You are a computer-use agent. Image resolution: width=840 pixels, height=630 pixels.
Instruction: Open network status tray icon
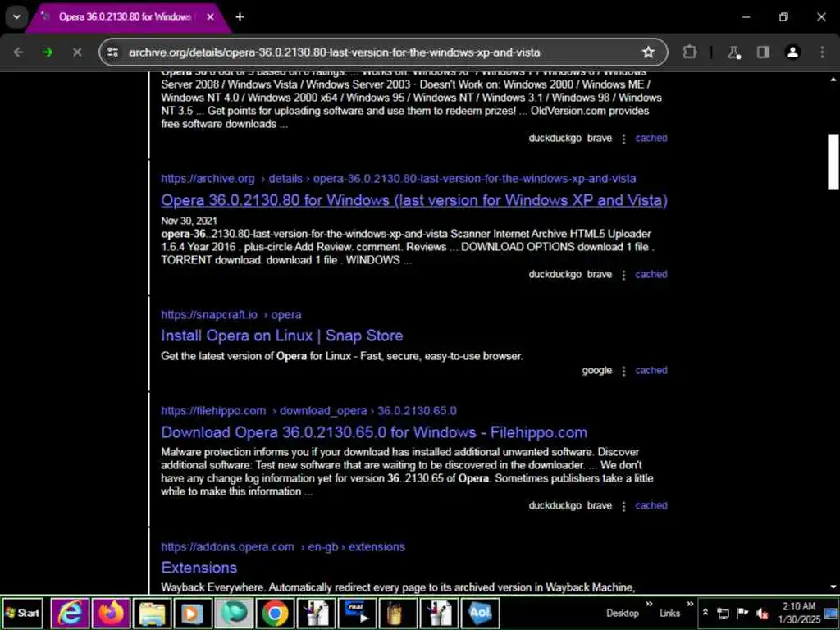pos(724,614)
